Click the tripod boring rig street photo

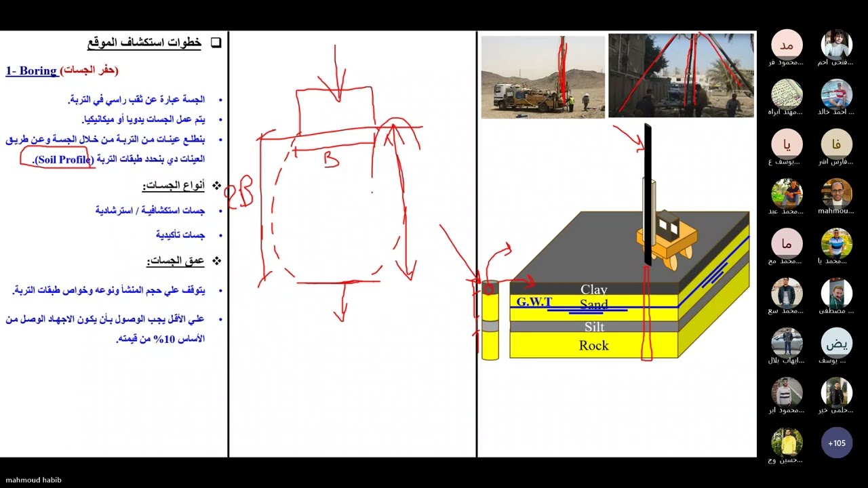[681, 75]
